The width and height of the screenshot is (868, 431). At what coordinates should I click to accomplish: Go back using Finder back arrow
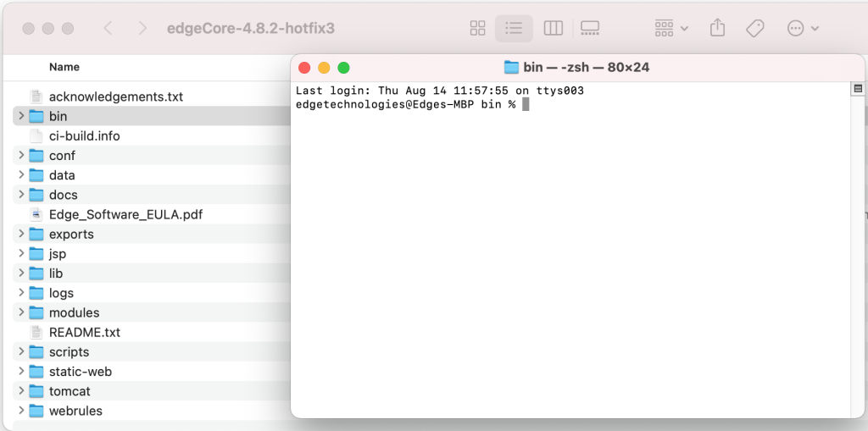[108, 28]
